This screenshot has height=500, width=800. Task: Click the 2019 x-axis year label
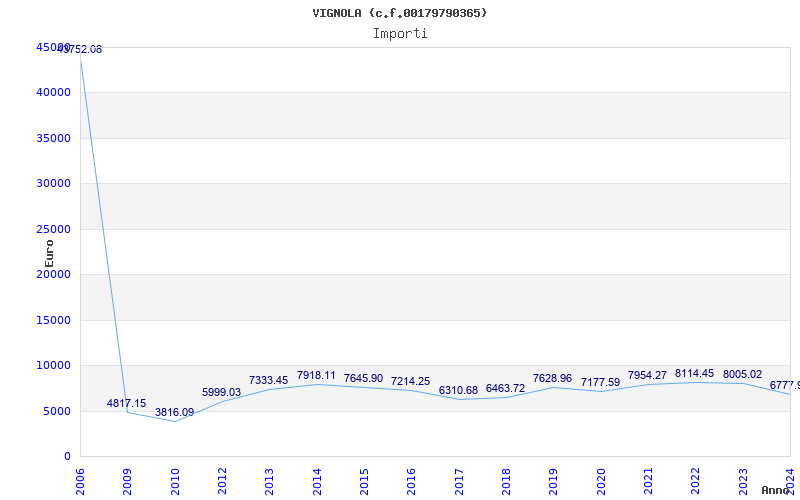[x=553, y=482]
